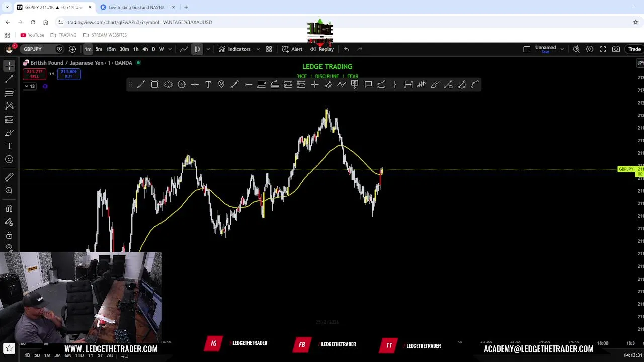The image size is (644, 362).
Task: Take a chart snapshot with camera icon
Action: [616, 49]
